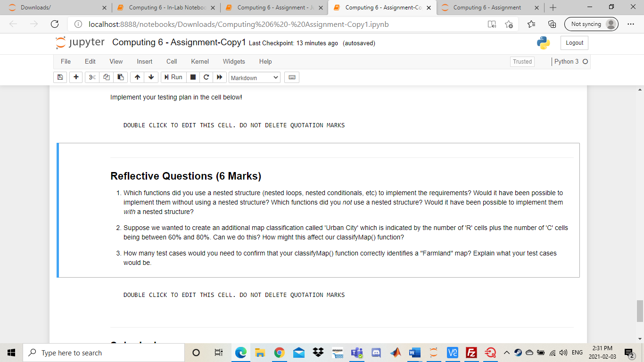Open the Help menu
Screen dimensions: 644x362
tap(265, 61)
